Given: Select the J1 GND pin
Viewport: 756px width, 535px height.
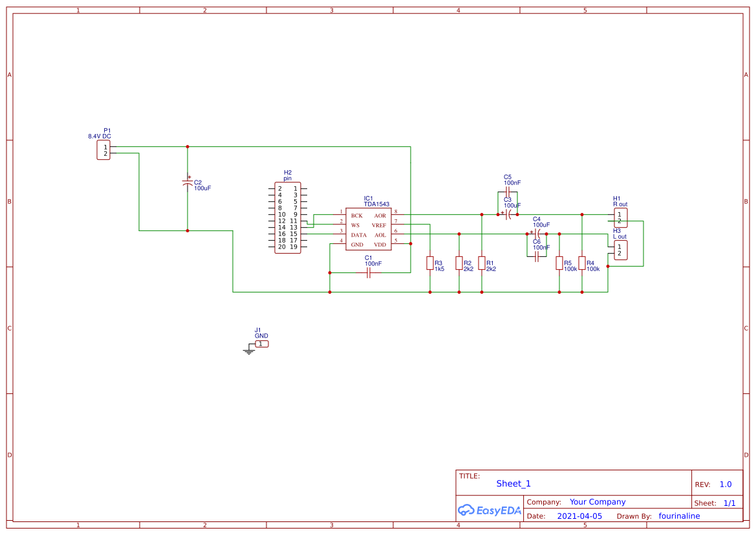Looking at the screenshot, I should tap(261, 344).
